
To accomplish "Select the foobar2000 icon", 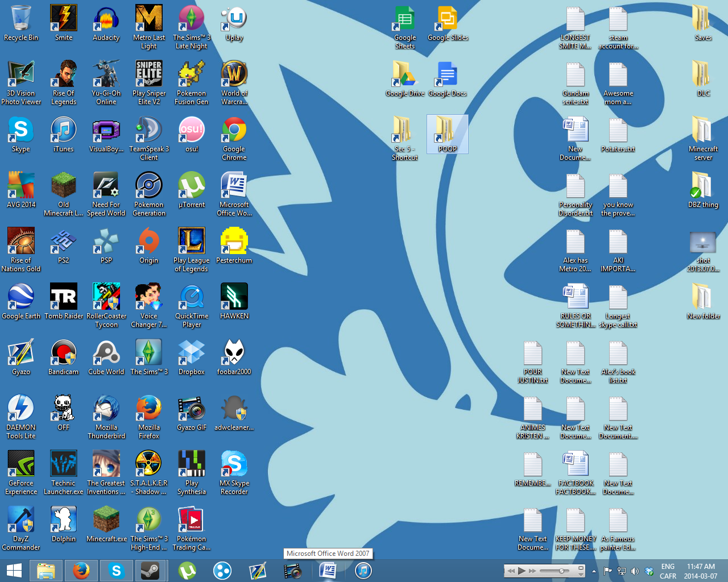I will pyautogui.click(x=234, y=357).
